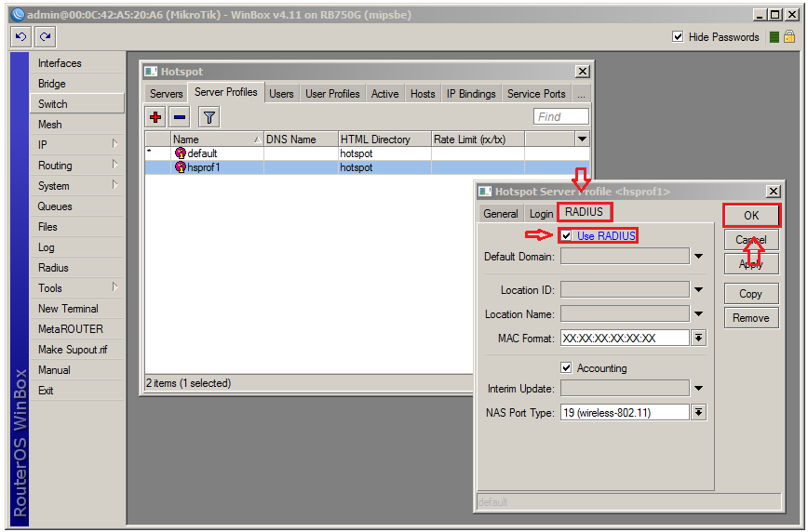This screenshot has height=532, width=808.
Task: Open the NAS Port Type dropdown
Action: 698,412
